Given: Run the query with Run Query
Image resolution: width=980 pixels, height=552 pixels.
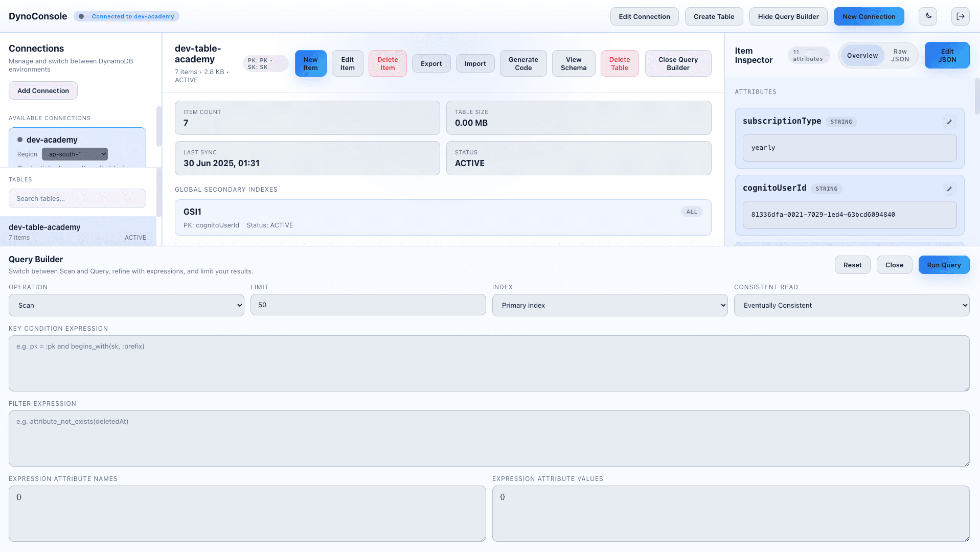Looking at the screenshot, I should tap(944, 265).
